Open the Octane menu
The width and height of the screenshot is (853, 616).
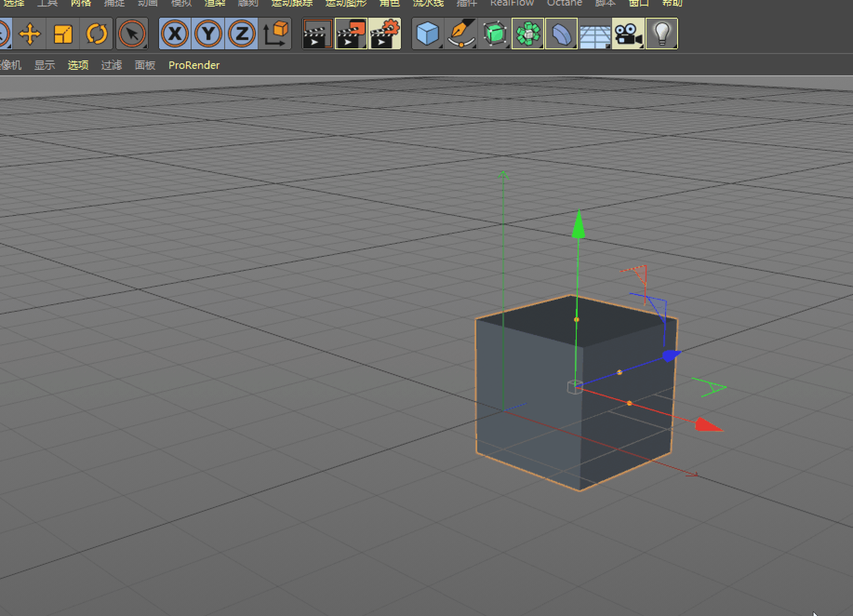[565, 3]
